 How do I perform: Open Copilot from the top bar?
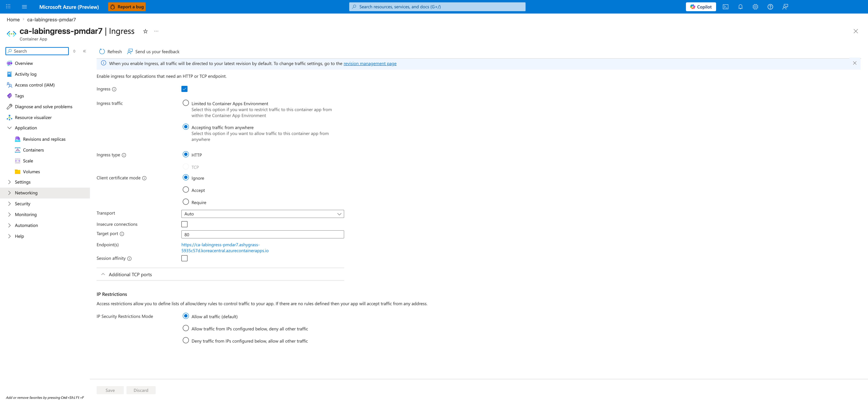tap(701, 7)
